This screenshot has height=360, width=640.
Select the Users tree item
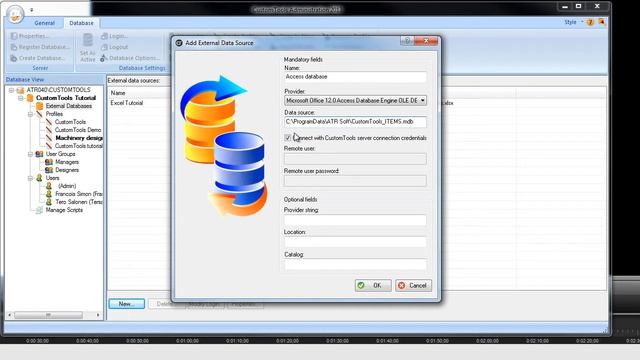pos(52,178)
